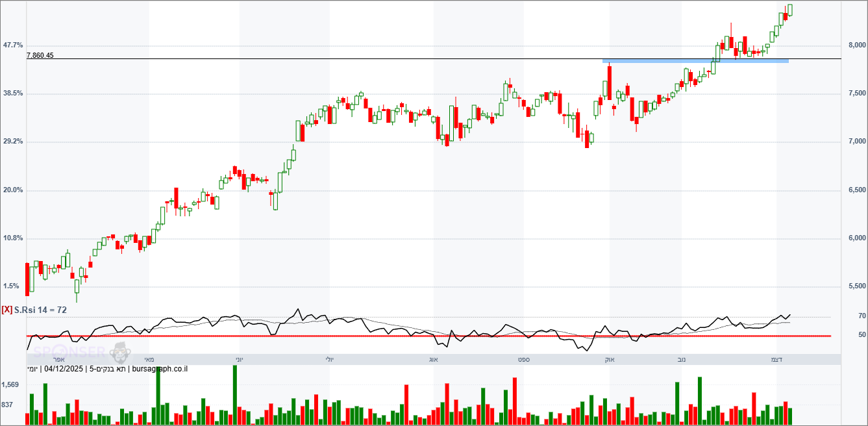Click the 10.8% percentage axis label
Screen dimensions: 868x426
[13, 238]
